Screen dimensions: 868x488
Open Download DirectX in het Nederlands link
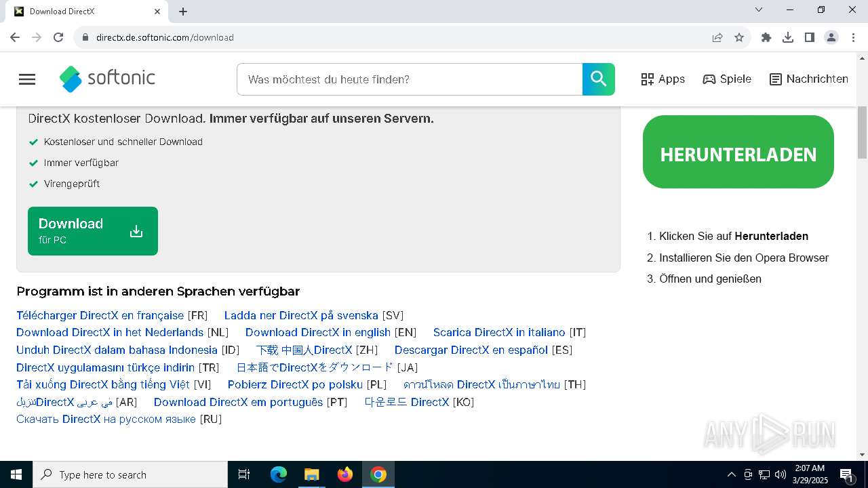coord(110,332)
